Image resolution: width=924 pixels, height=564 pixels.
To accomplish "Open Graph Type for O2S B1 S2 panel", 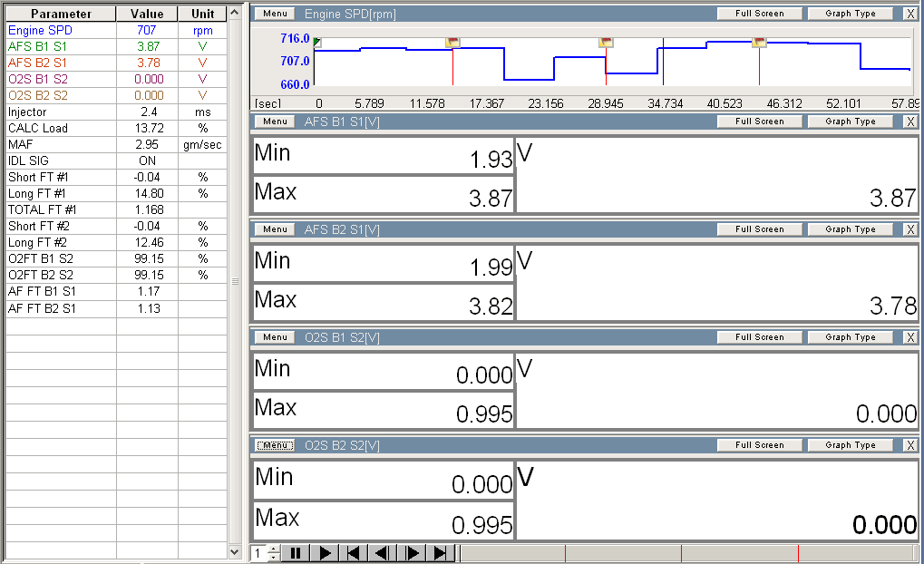I will point(851,337).
